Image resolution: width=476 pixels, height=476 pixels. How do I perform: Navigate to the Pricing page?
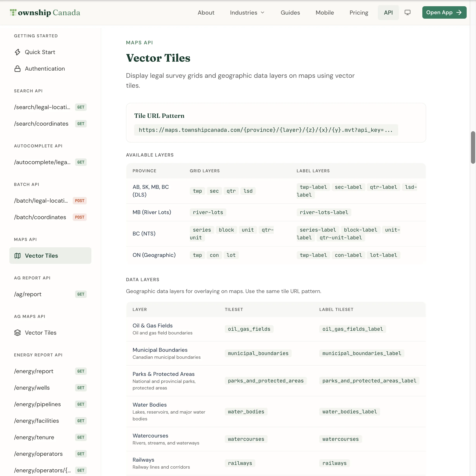(359, 13)
